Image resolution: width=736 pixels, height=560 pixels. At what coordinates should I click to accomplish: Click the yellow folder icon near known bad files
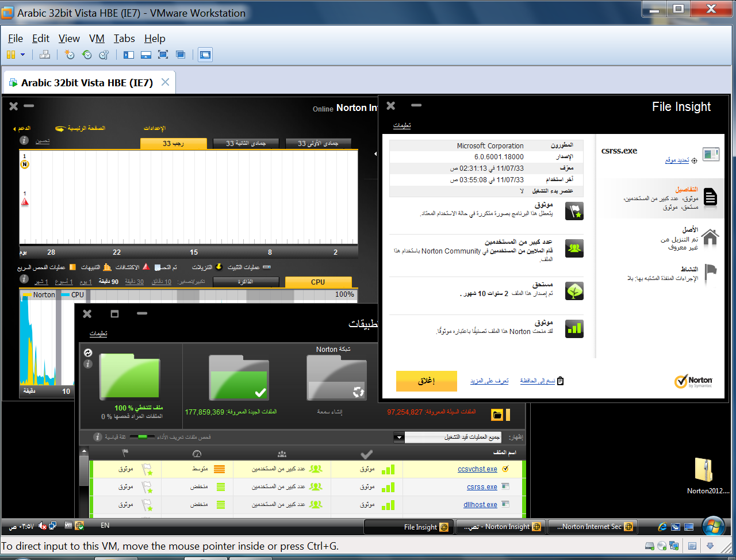tap(497, 415)
